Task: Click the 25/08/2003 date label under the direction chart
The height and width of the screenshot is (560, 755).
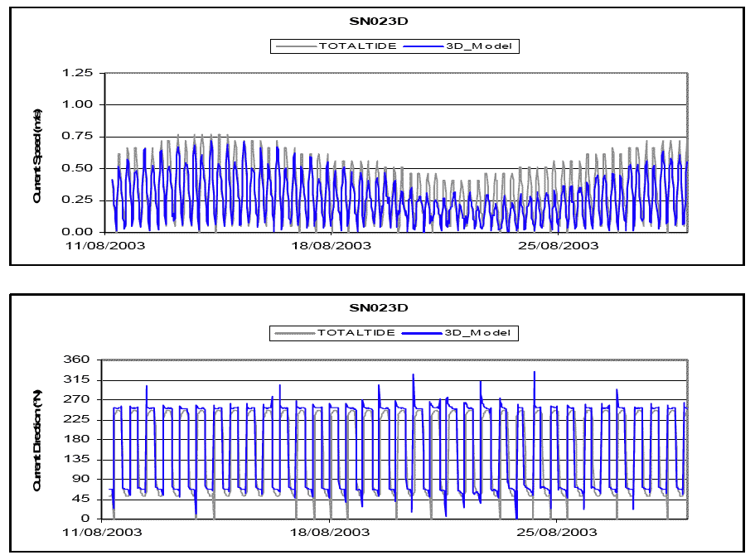Action: [558, 533]
